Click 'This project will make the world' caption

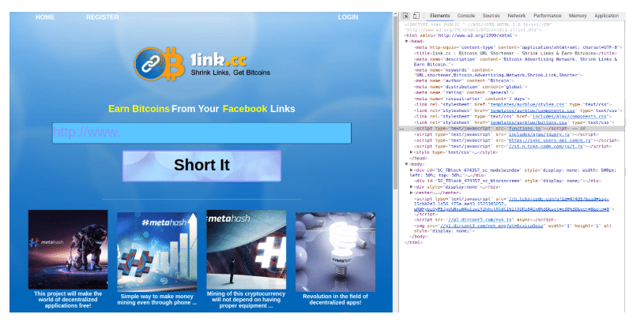pyautogui.click(x=68, y=300)
